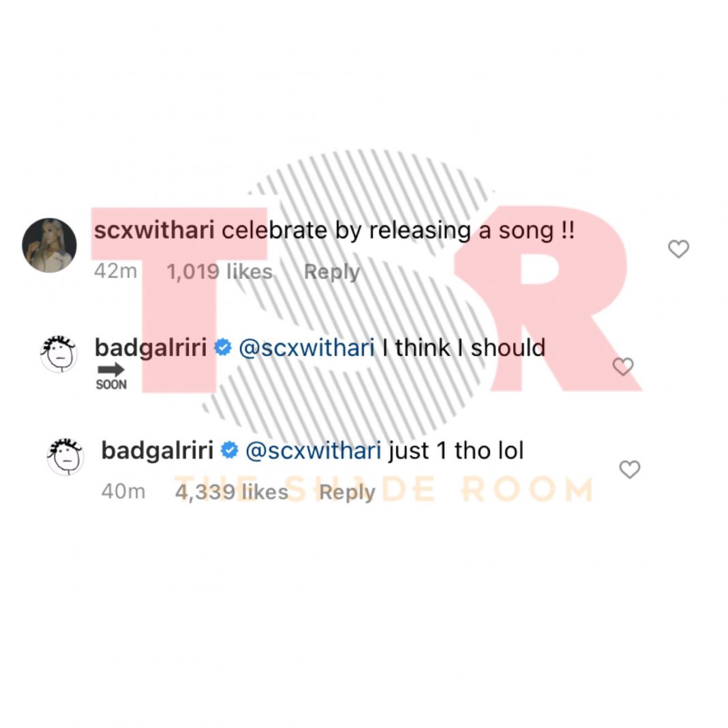Open badgalriri avatar beside "I think I should"
The height and width of the screenshot is (728, 728).
pos(59,353)
